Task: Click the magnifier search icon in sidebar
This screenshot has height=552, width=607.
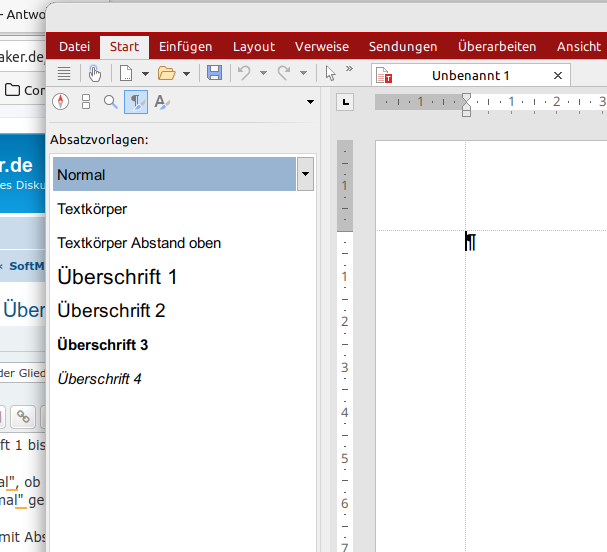Action: click(x=111, y=101)
